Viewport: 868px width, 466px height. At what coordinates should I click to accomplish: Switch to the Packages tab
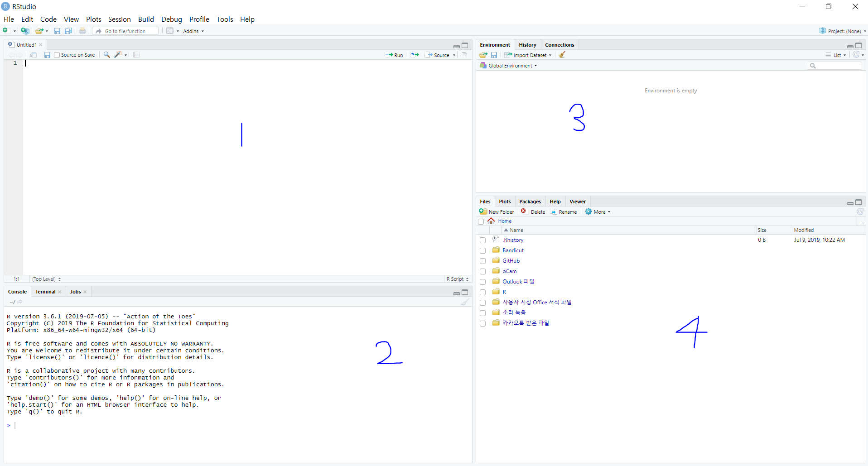(x=530, y=202)
